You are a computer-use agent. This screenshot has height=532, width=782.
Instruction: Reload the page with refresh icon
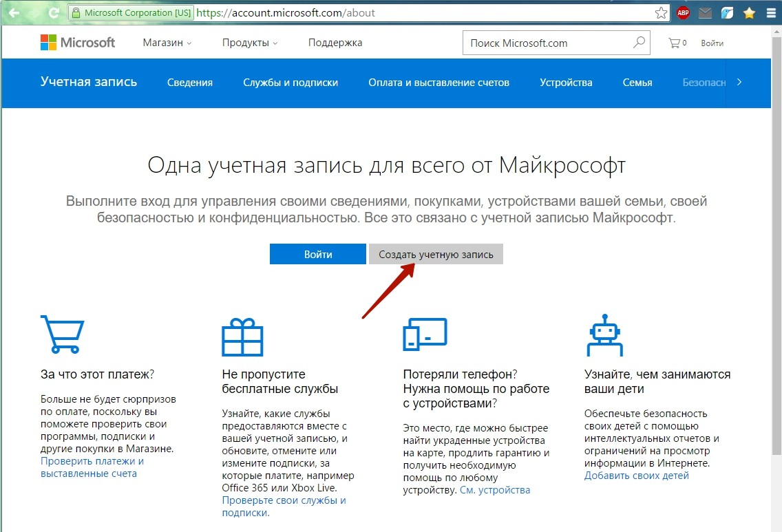pyautogui.click(x=54, y=13)
